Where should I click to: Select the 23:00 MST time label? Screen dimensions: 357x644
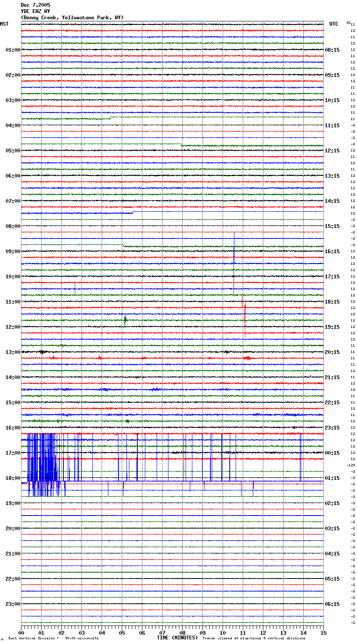13,604
